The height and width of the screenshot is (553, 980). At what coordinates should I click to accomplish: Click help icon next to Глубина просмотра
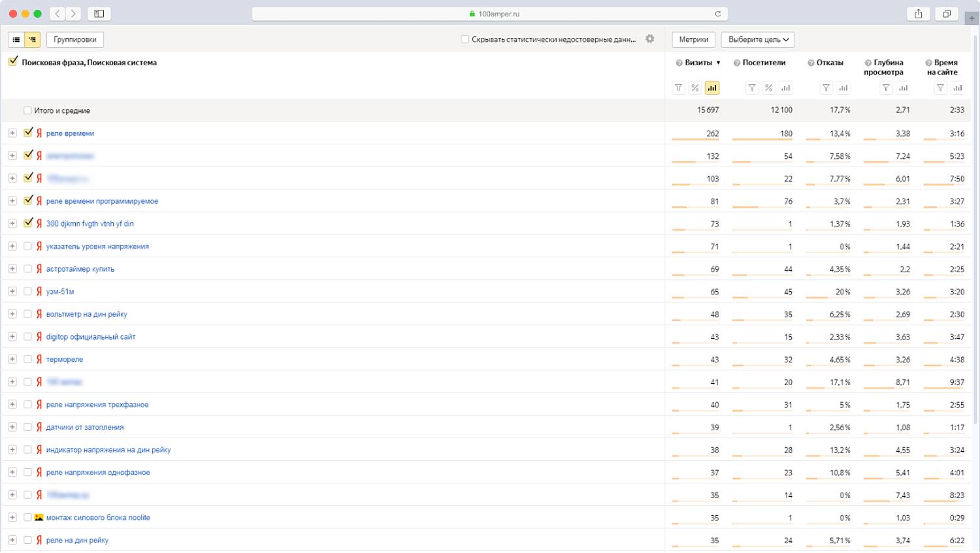point(868,63)
